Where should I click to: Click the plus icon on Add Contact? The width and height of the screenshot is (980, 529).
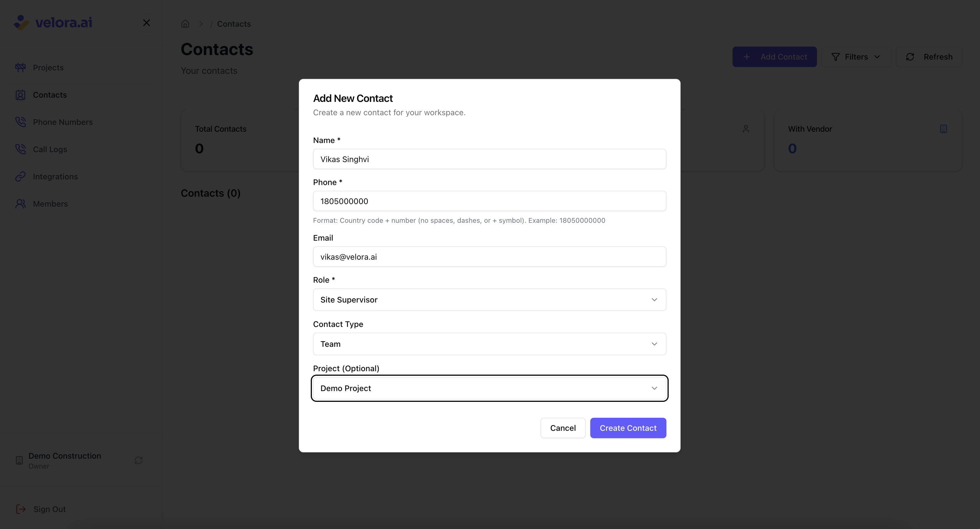747,57
